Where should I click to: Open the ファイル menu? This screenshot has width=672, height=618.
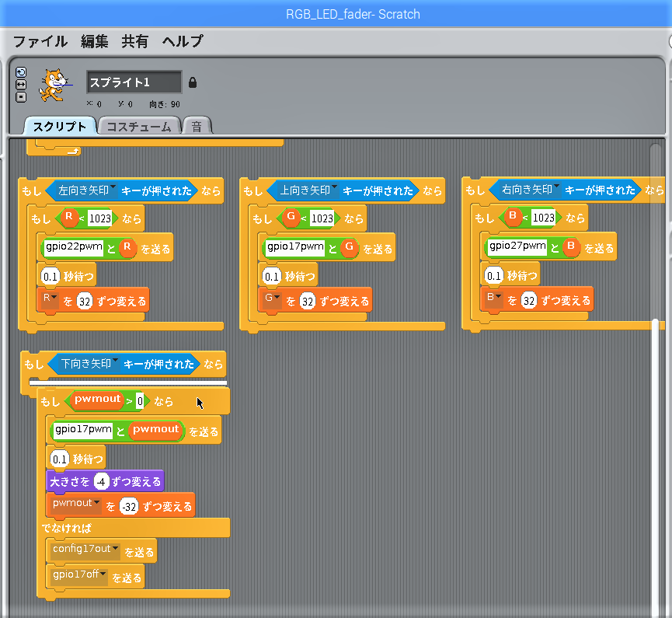[x=40, y=42]
